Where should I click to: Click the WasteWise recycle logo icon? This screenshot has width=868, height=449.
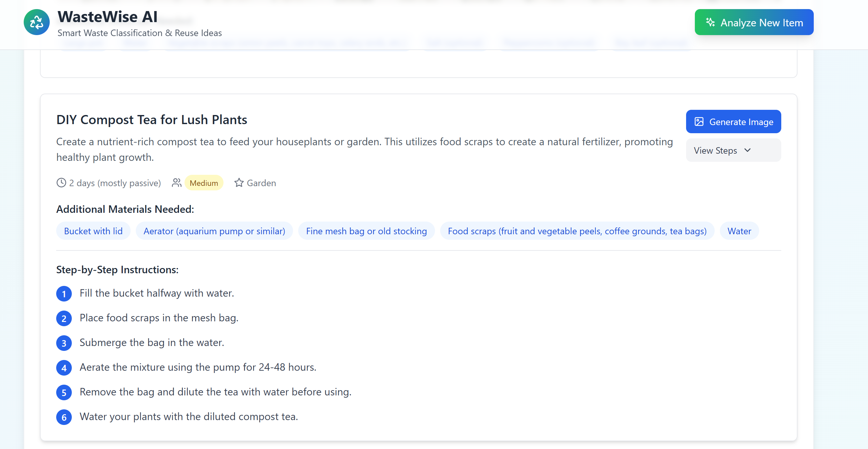coord(36,22)
